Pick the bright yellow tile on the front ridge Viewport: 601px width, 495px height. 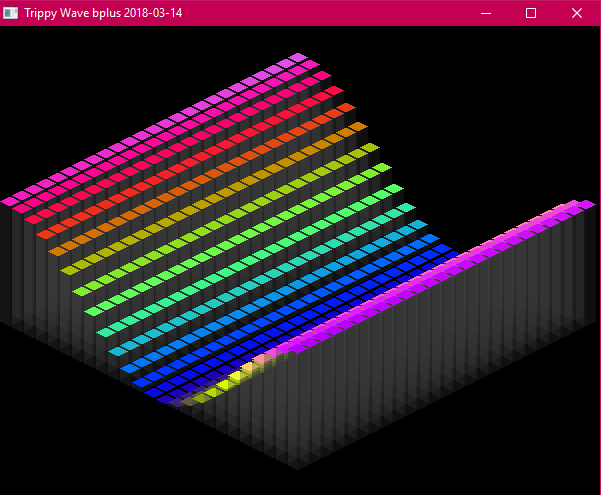pyautogui.click(x=236, y=377)
